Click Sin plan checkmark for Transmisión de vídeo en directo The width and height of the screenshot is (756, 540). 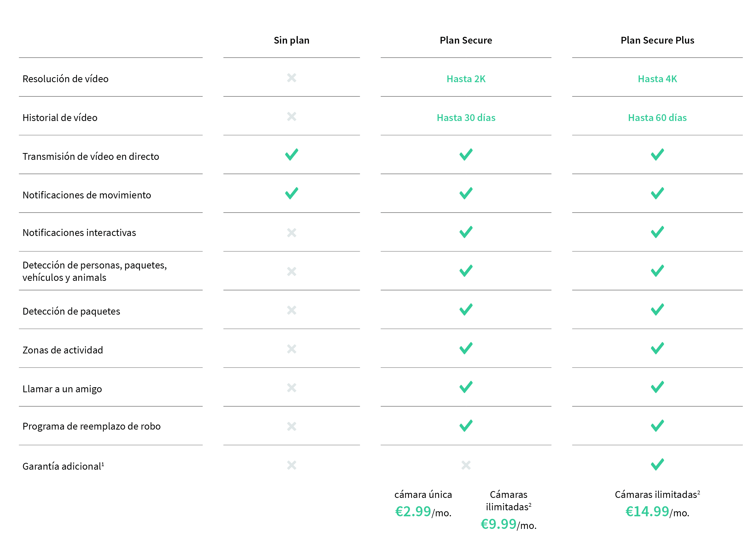291,155
